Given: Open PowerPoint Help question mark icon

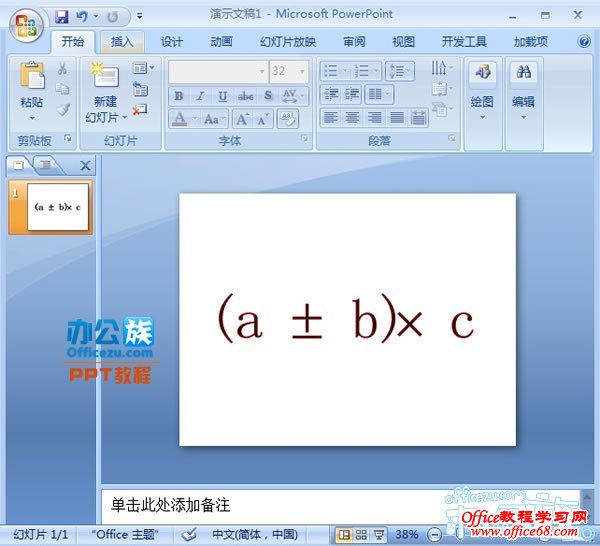Looking at the screenshot, I should point(584,41).
